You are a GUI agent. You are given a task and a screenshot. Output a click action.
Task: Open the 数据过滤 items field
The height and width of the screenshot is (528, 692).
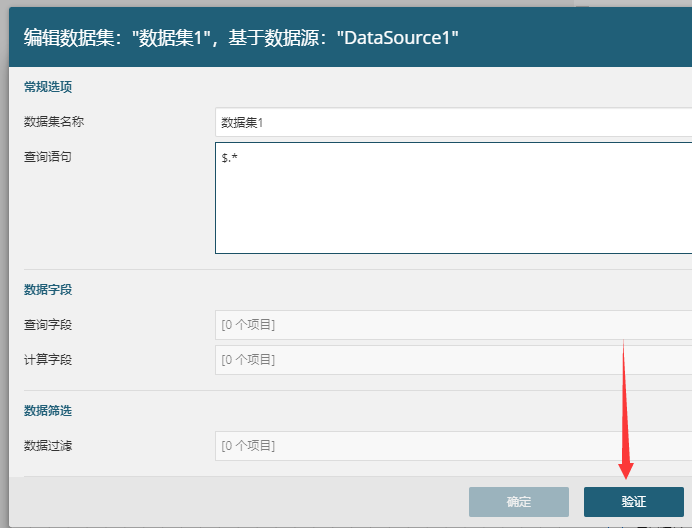point(452,446)
